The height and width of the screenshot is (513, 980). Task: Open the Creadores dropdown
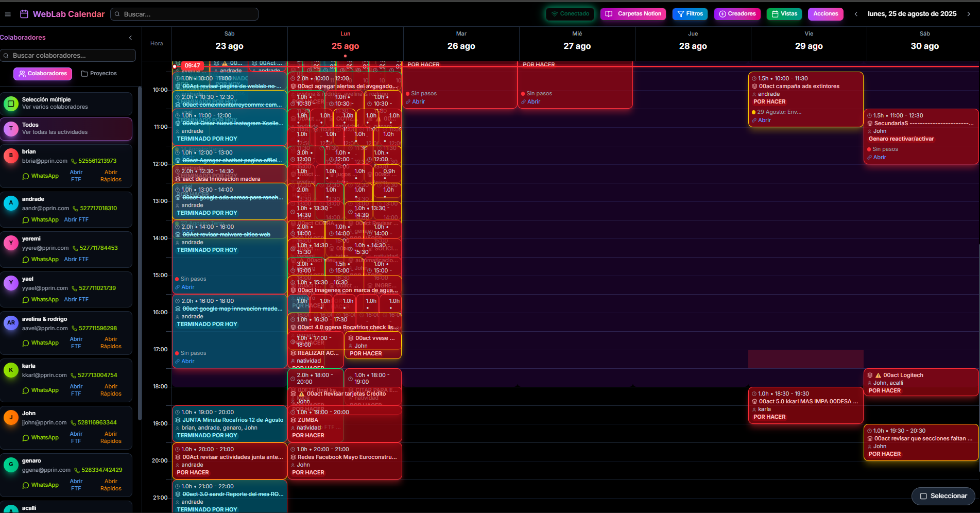(737, 14)
